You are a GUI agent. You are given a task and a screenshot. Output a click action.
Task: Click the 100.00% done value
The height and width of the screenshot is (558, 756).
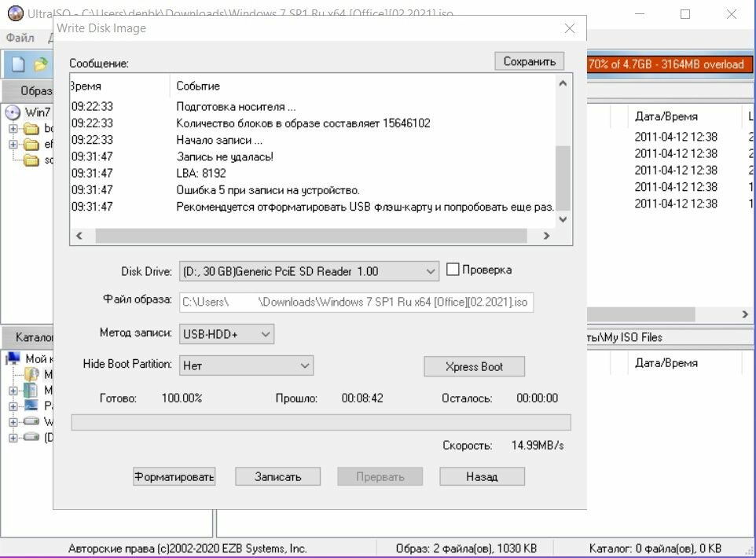tap(182, 398)
